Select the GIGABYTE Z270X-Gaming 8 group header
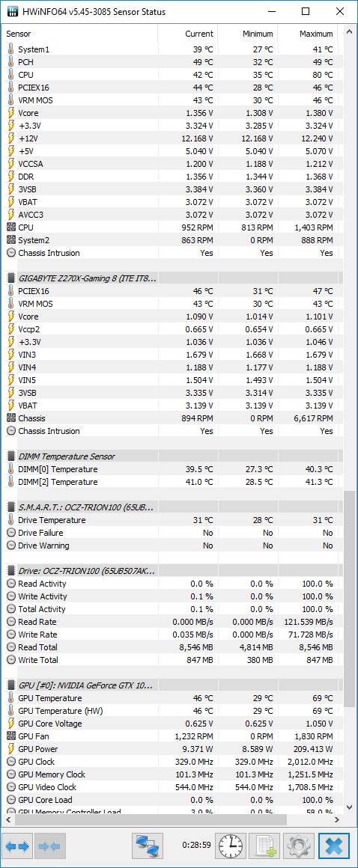The width and height of the screenshot is (358, 868). [172, 278]
